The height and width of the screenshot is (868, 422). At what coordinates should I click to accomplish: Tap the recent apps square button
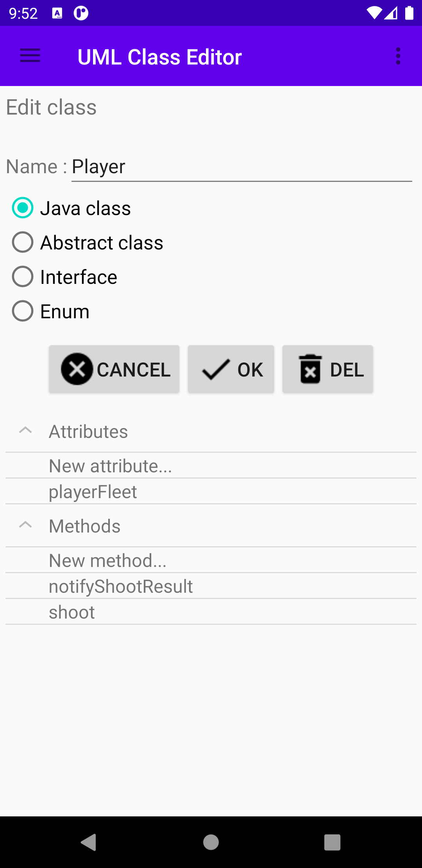point(332,842)
